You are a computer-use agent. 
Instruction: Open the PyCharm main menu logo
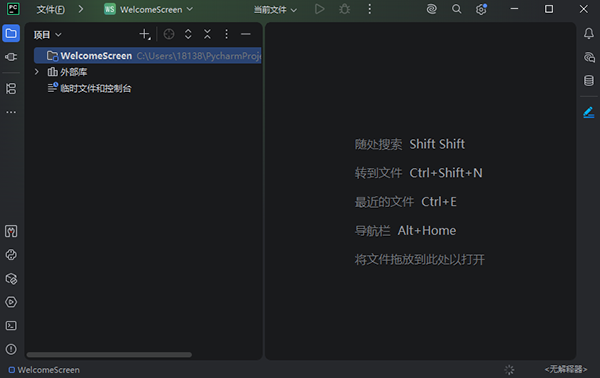(x=13, y=9)
